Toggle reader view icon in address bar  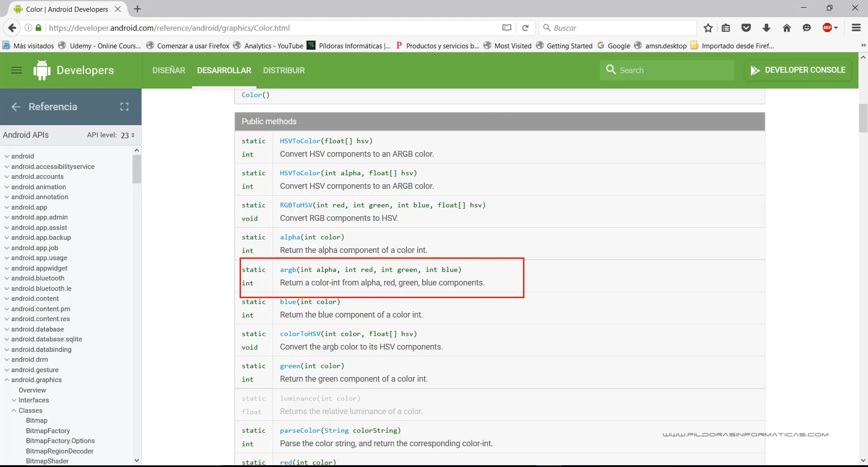507,28
